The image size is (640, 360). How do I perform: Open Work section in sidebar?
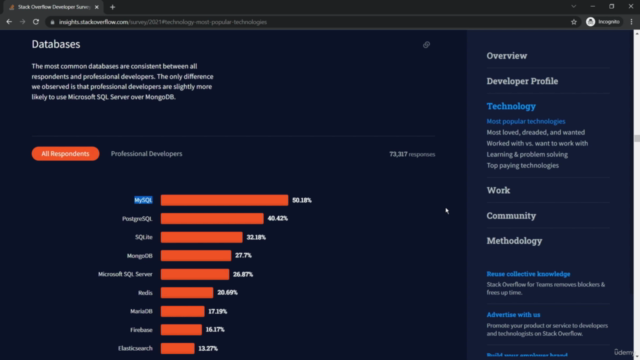pos(498,190)
